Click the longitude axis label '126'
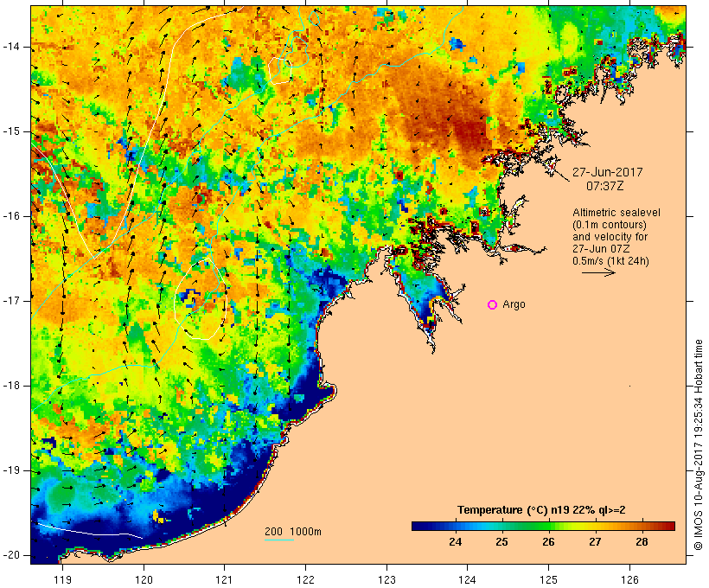Viewport: 709px width, 588px height. click(629, 579)
